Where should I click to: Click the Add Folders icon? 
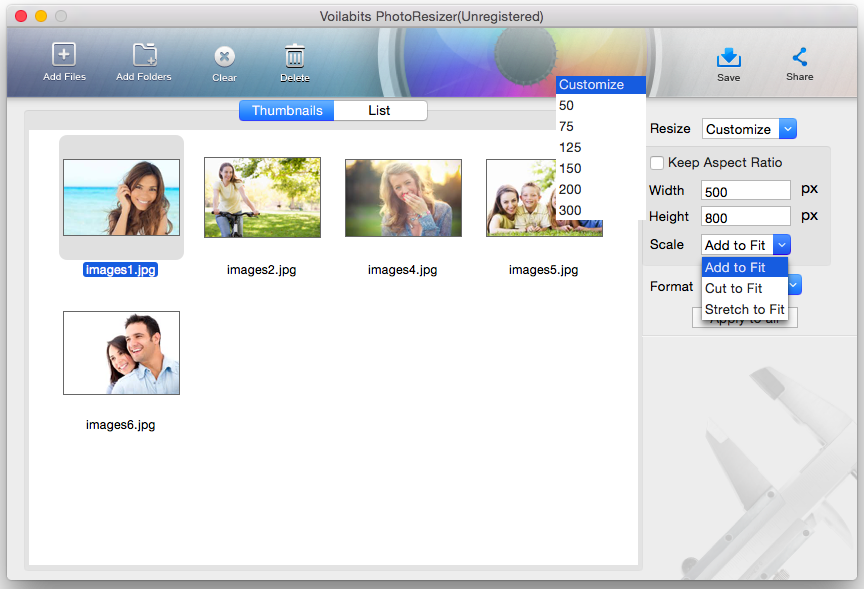(144, 55)
